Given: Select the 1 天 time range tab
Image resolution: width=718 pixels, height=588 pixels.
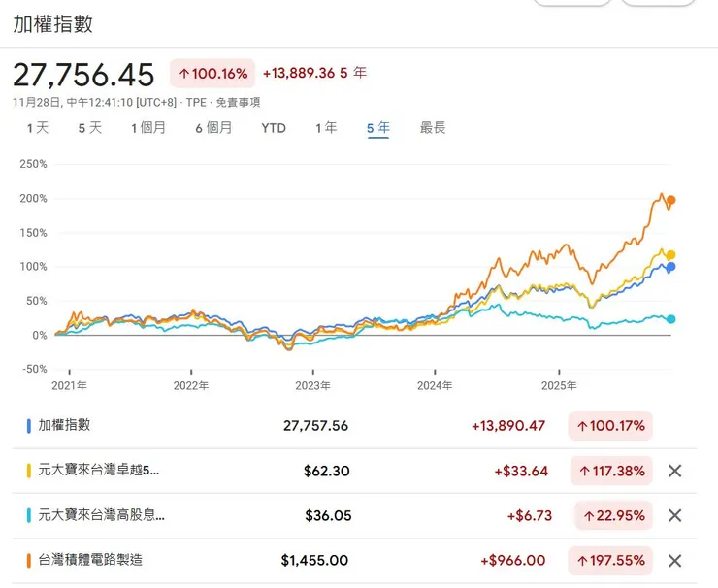Looking at the screenshot, I should coord(38,128).
